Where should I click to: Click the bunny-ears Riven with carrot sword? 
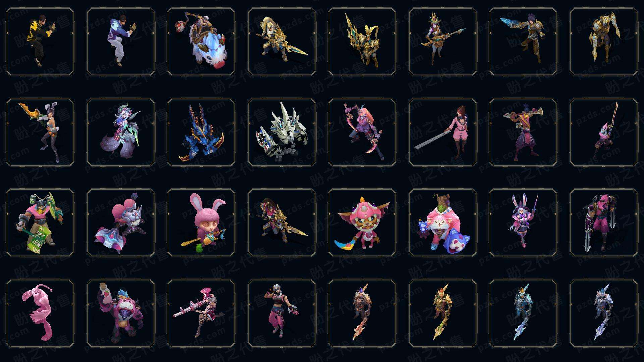(40, 132)
